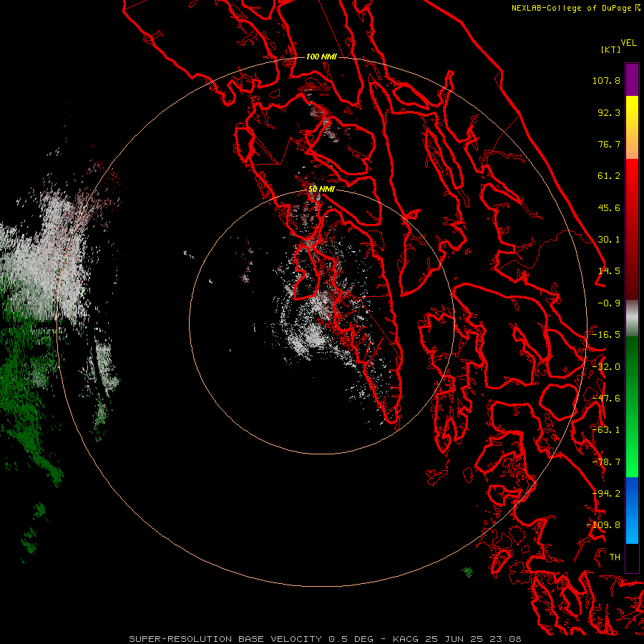Click the Super-Resolution Base Velocity caption

click(326, 639)
